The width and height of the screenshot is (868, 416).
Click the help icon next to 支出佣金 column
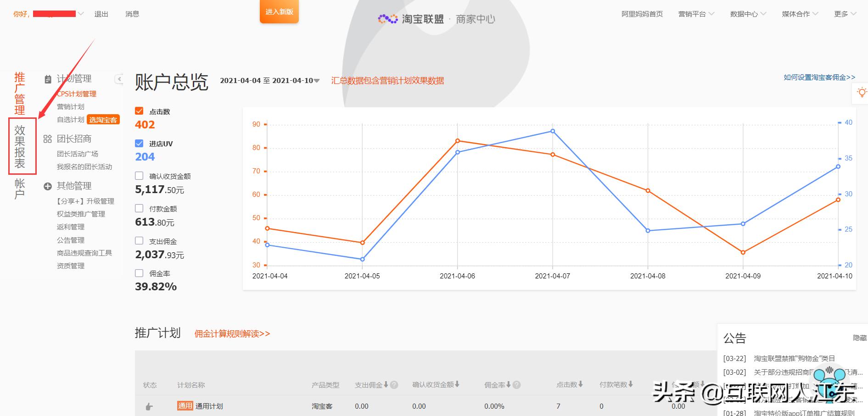tap(394, 385)
